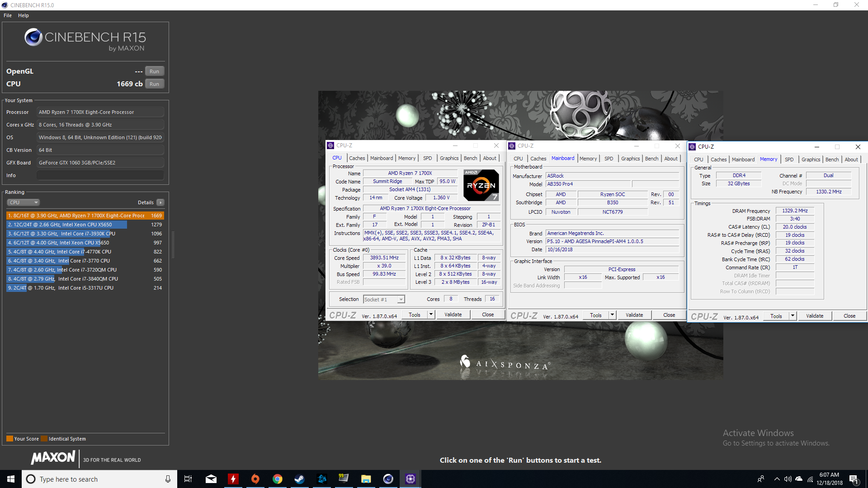This screenshot has width=868, height=488.
Task: Select ranking row 'Intel Xeon CPU X5650' 1279
Action: click(x=85, y=225)
